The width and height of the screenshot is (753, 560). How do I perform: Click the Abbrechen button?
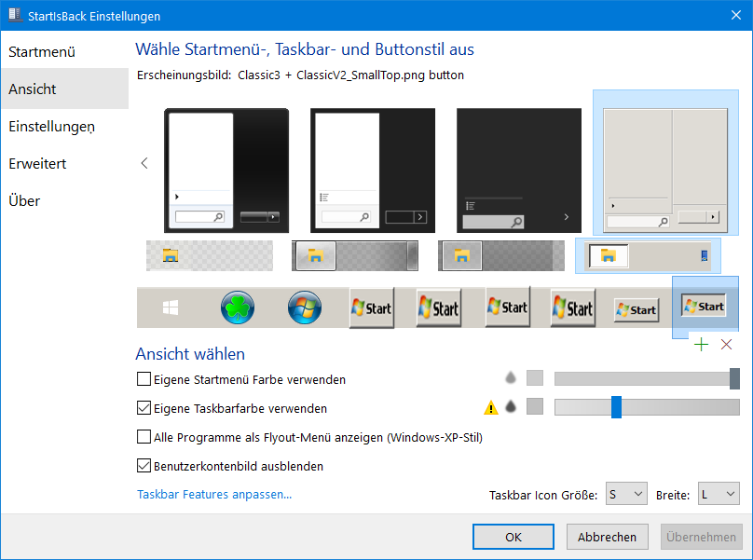607,537
